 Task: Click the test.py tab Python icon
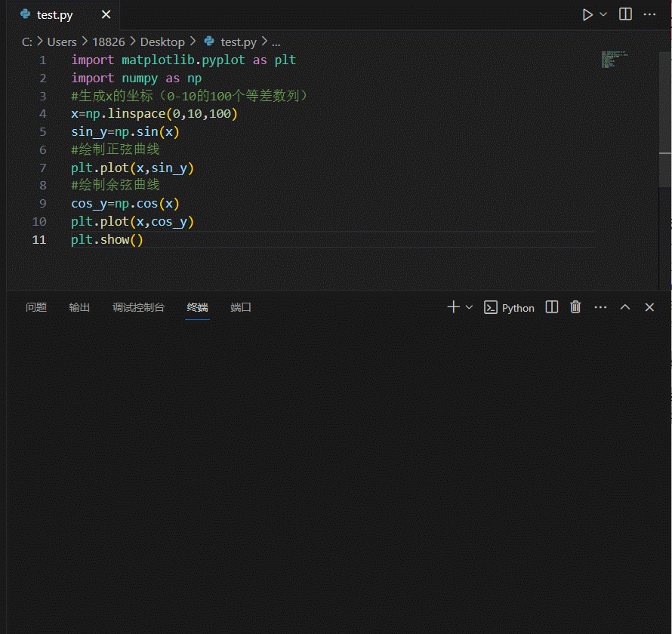pyautogui.click(x=25, y=14)
